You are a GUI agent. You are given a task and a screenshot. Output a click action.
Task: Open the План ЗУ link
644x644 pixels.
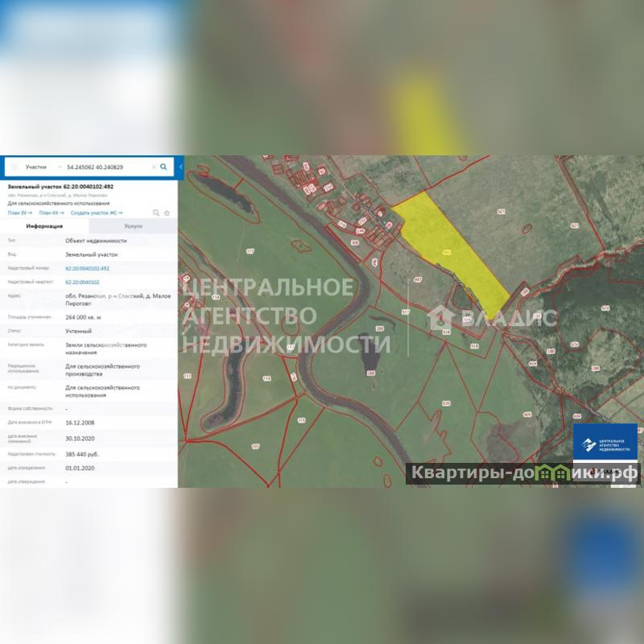tap(21, 213)
